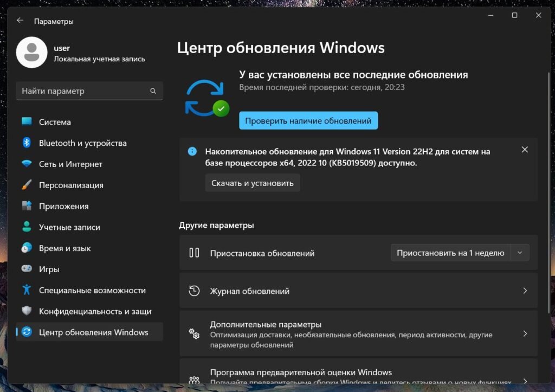The width and height of the screenshot is (555, 392).
Task: Click the gears icon for Дополнительные параметры
Action: tap(194, 333)
